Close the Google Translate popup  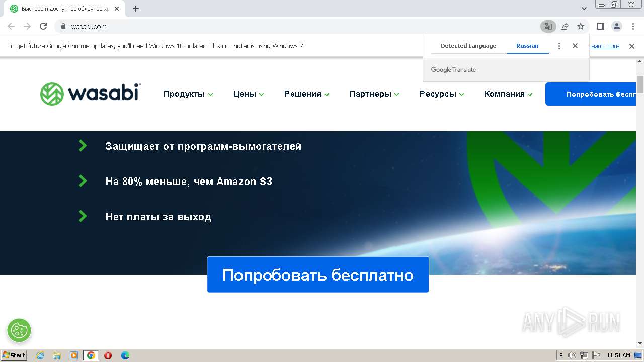point(575,46)
